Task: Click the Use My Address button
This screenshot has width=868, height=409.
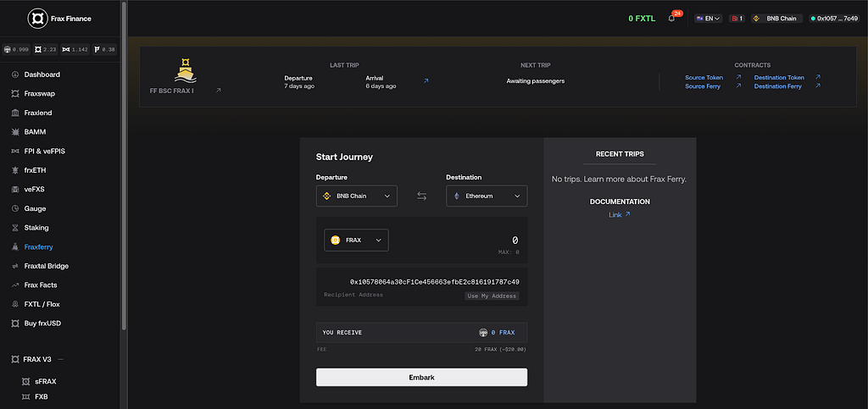Action: pyautogui.click(x=492, y=296)
